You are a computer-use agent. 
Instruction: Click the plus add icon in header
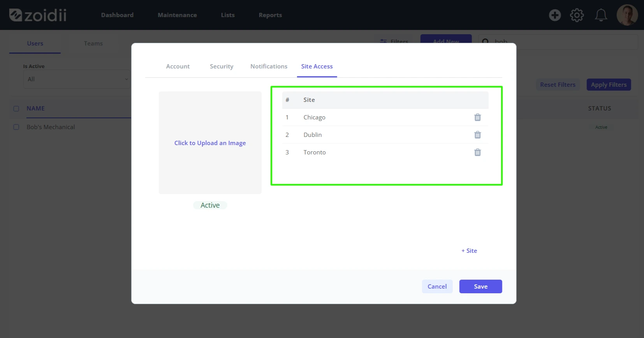click(x=555, y=15)
